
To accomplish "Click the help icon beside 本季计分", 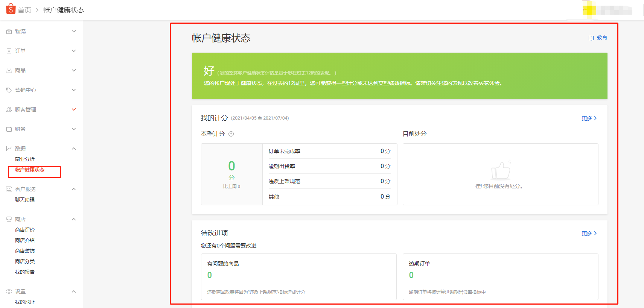I will [231, 134].
